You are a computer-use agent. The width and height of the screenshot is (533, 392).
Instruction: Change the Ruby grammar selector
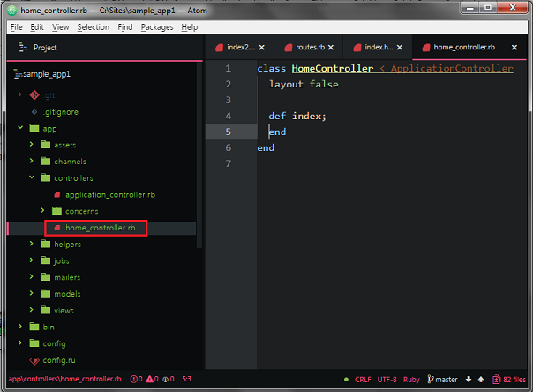click(x=411, y=380)
